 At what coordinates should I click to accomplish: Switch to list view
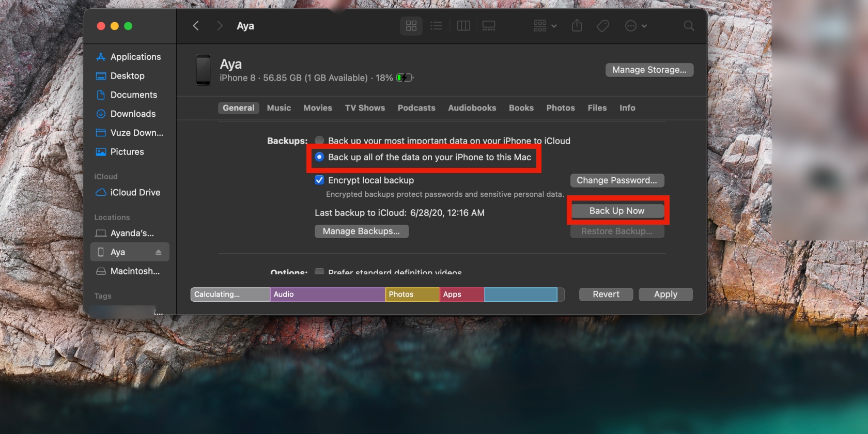pos(436,26)
